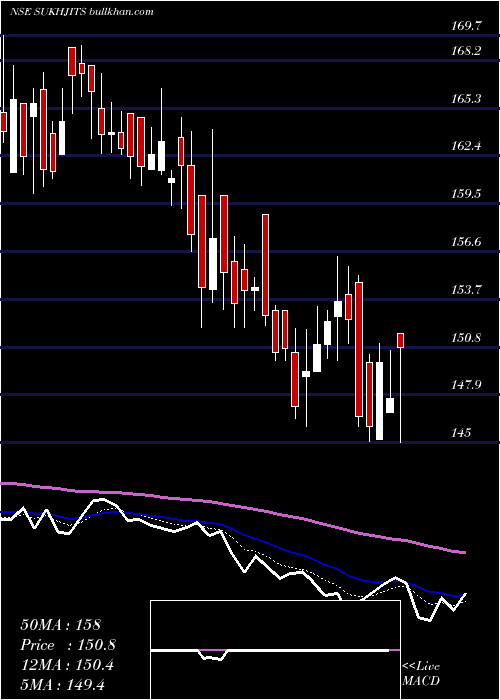This screenshot has height=700, width=500.
Task: Click the 12MA : 150.4 readout
Action: pyautogui.click(x=67, y=665)
